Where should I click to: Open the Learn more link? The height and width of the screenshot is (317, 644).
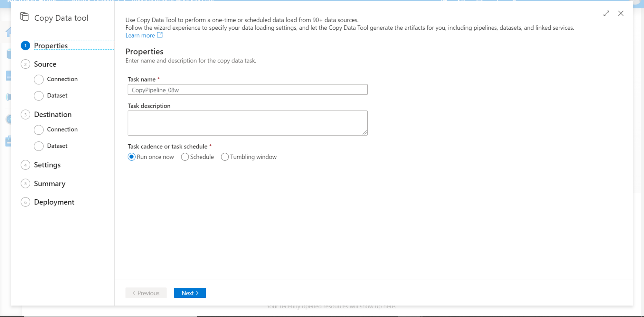pos(140,35)
